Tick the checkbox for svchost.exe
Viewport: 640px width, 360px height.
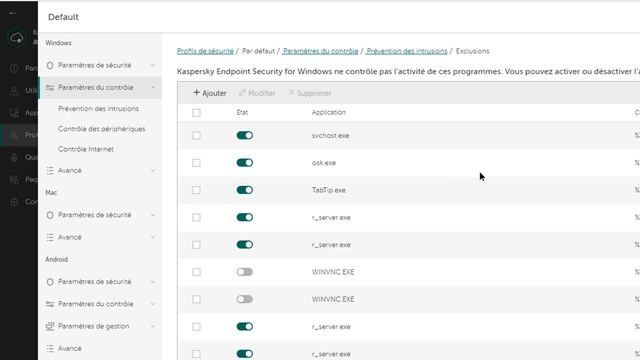pos(196,136)
